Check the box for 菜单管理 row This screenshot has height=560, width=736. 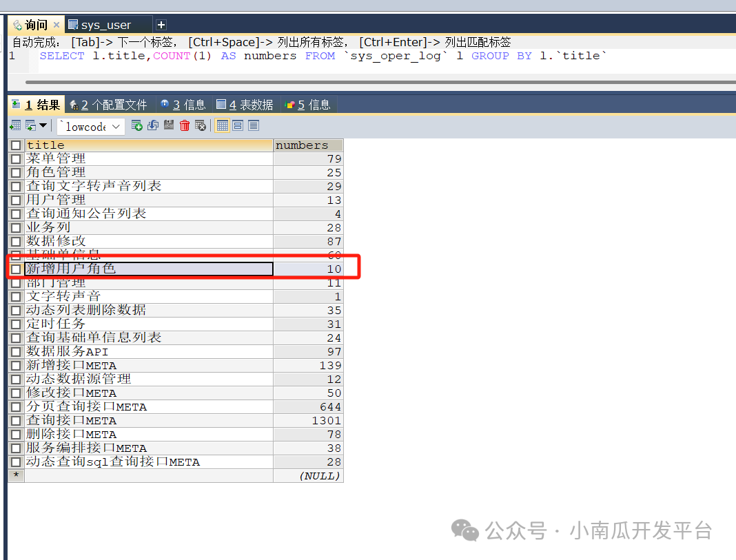click(16, 159)
